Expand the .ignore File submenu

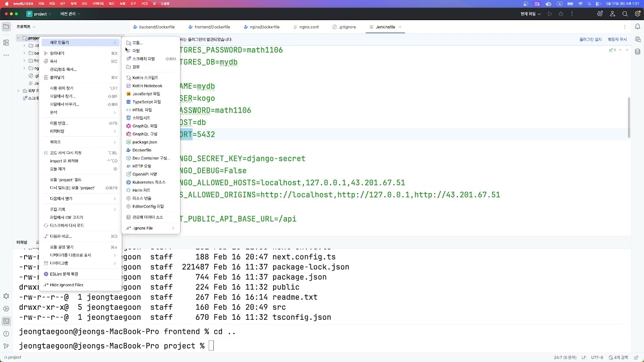[151, 228]
